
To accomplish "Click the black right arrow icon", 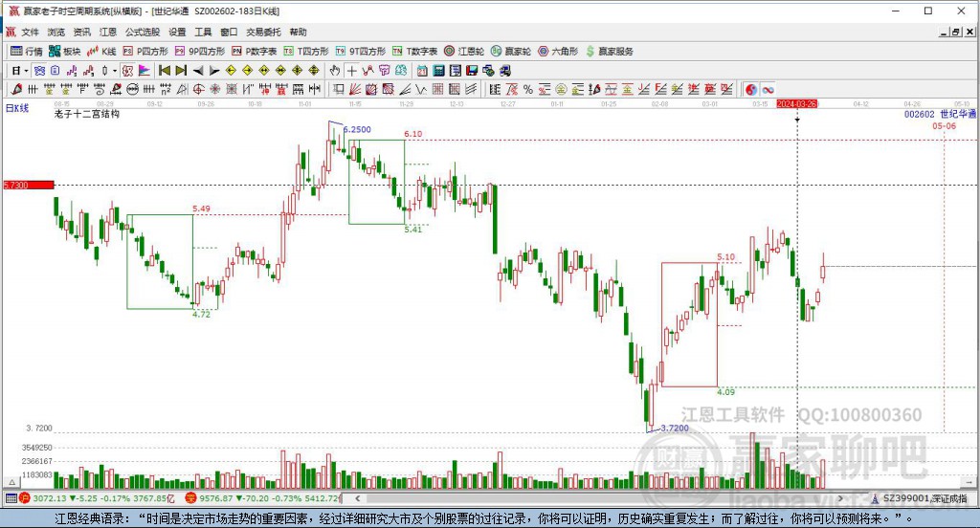I will (x=214, y=71).
